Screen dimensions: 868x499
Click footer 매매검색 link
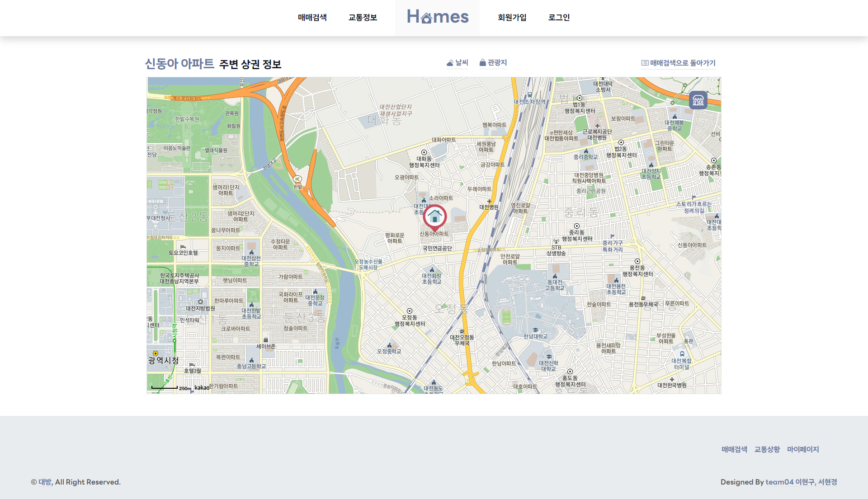coord(734,449)
